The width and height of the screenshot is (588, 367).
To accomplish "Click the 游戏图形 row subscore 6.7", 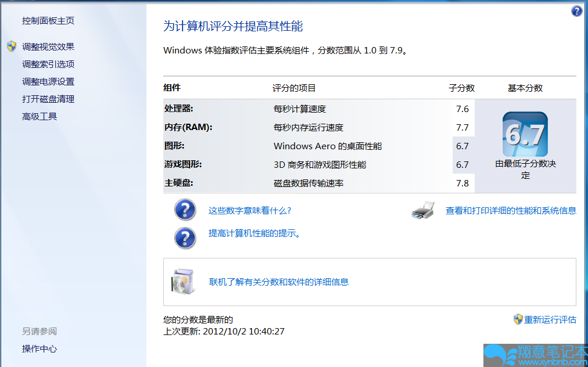I will click(x=462, y=164).
